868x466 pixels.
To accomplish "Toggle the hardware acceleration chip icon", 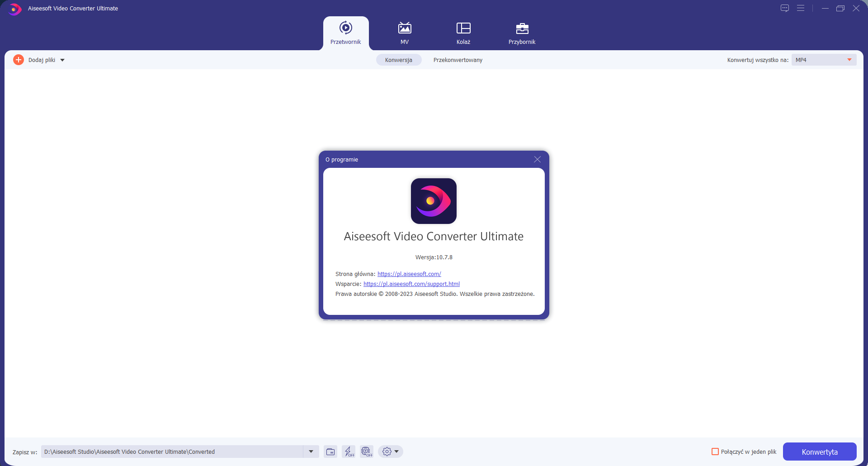I will pyautogui.click(x=367, y=452).
